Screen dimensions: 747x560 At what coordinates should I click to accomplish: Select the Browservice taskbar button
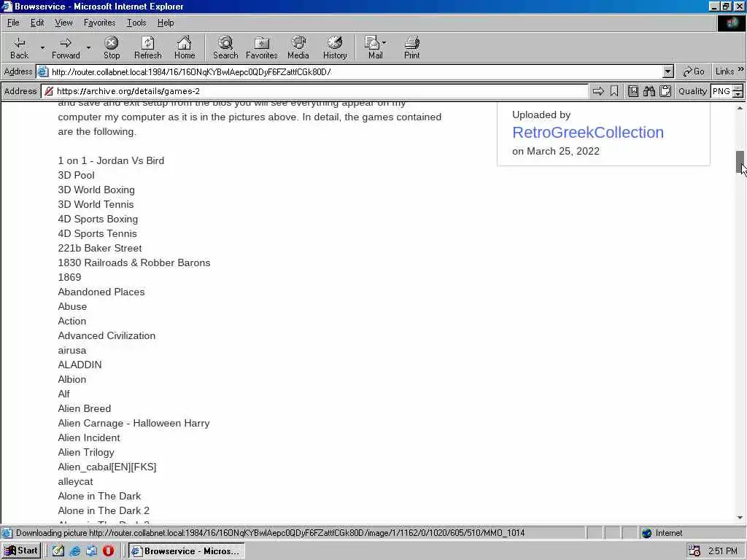coord(186,551)
